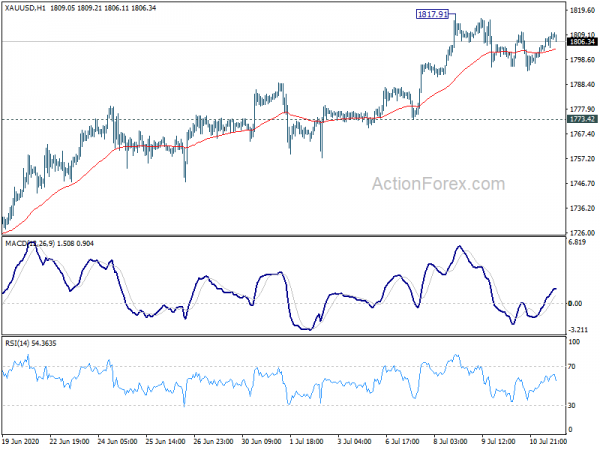Select the RSI 30 oversold level label
600x450 pixels.
pyautogui.click(x=574, y=405)
